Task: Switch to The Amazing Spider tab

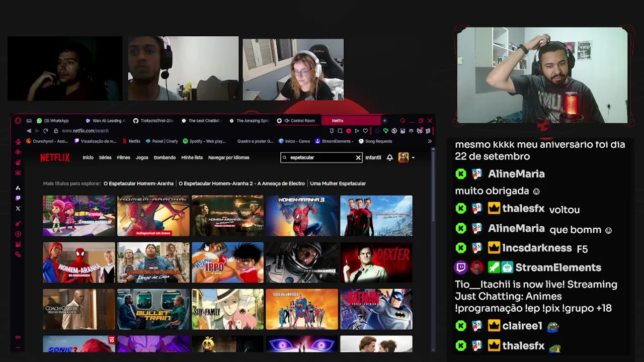Action: click(x=249, y=121)
